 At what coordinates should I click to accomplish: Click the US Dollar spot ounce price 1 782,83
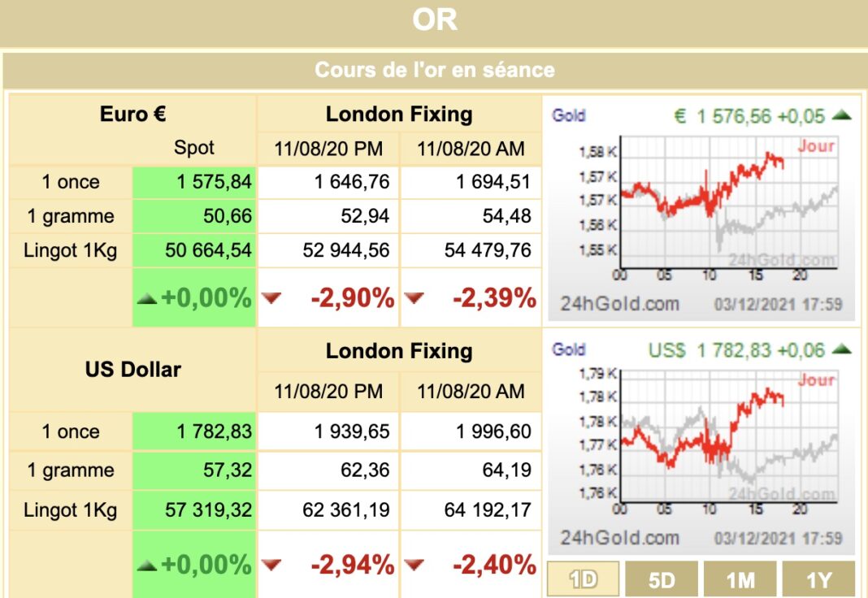pos(214,431)
